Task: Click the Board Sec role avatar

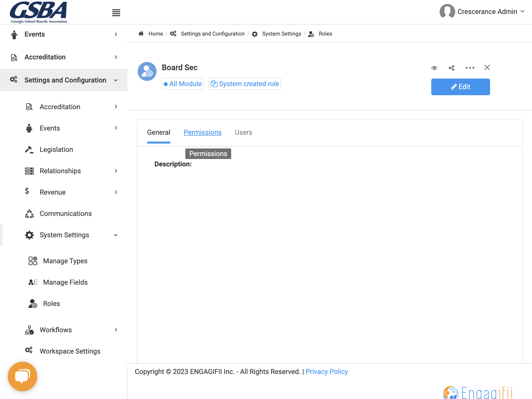Action: [x=147, y=71]
